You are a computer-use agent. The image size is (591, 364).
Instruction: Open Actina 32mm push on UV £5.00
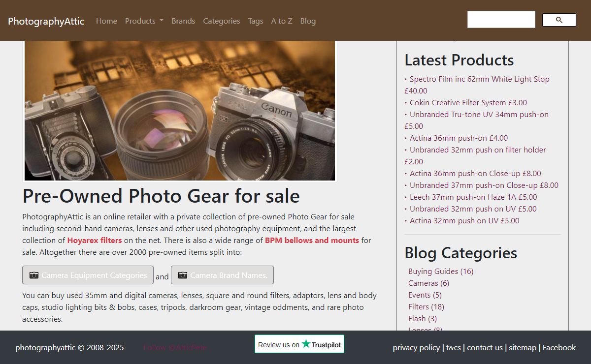464,220
